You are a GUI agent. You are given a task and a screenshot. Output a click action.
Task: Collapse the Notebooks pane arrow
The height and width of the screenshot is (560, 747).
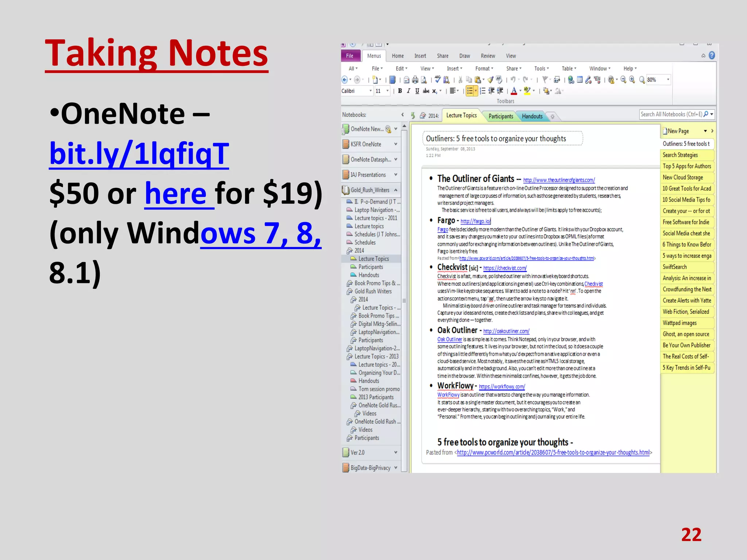[x=403, y=114]
